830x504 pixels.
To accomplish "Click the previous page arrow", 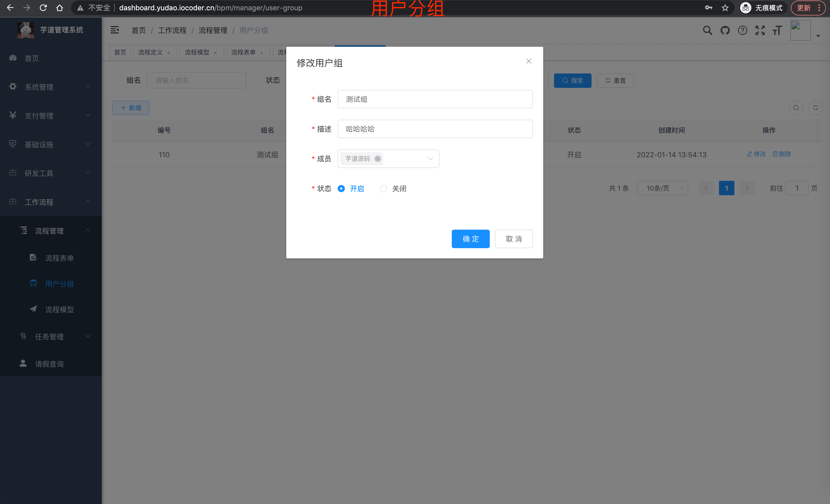I will pyautogui.click(x=706, y=188).
